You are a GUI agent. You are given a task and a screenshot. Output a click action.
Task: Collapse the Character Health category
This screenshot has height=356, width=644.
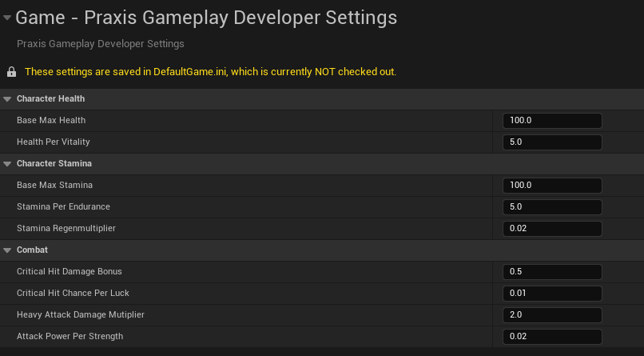pos(7,99)
